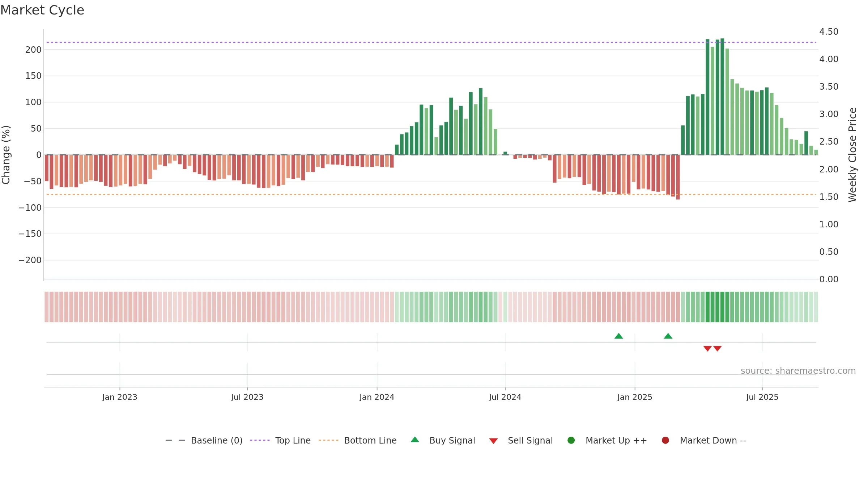Toggle the Top Line legend entry
Viewport: 868px width, 488px height.
(280, 441)
